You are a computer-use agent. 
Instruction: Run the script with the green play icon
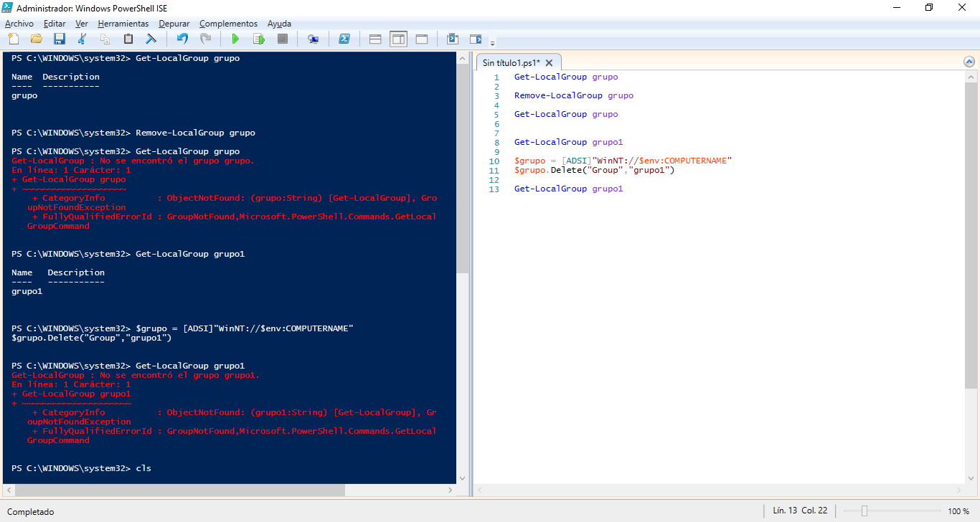click(x=235, y=39)
